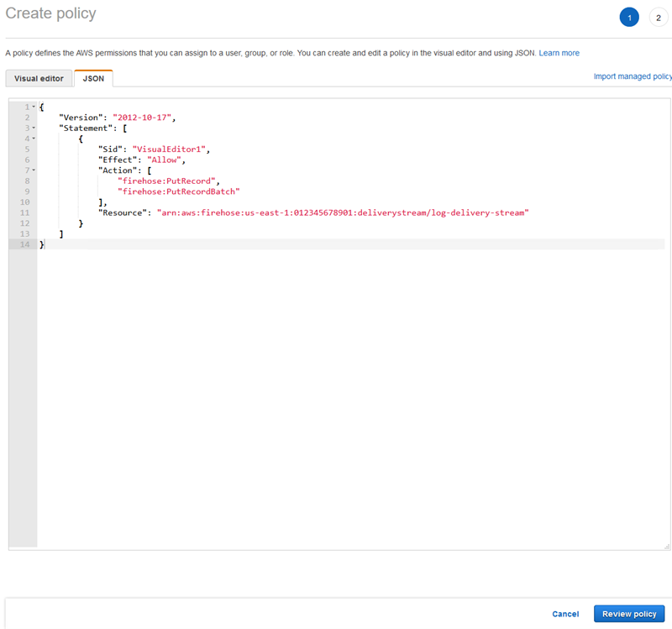The height and width of the screenshot is (629, 672).
Task: Collapse the Statement array fold on line 3
Action: 34,128
